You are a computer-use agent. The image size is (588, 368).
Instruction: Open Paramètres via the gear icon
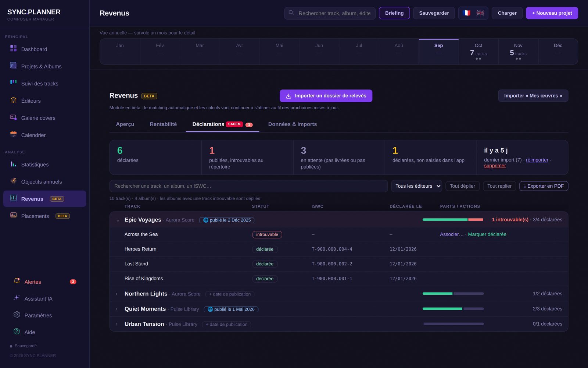pos(17,315)
